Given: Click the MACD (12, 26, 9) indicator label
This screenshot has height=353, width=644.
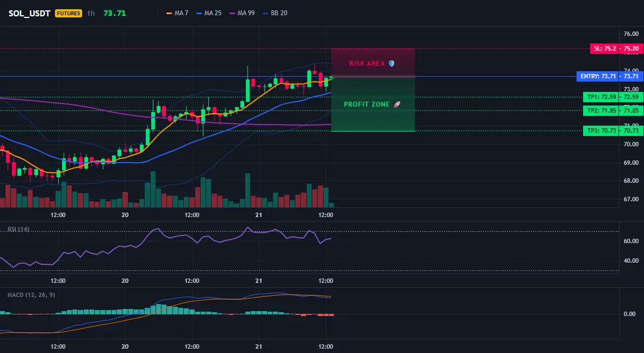Looking at the screenshot, I should click(31, 295).
